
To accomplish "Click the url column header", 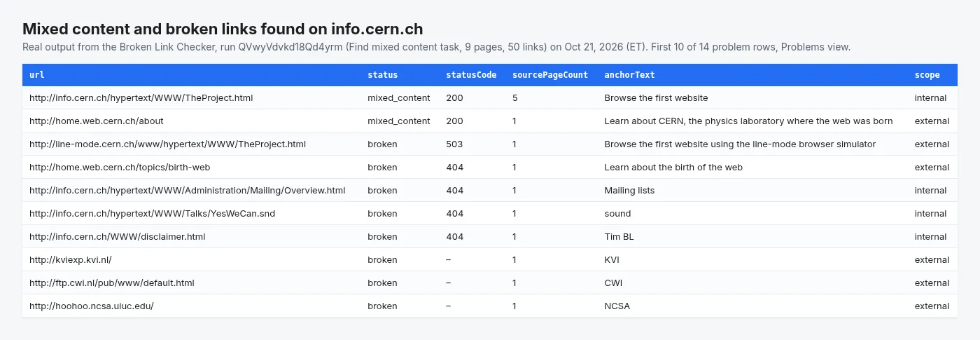I will (x=37, y=75).
